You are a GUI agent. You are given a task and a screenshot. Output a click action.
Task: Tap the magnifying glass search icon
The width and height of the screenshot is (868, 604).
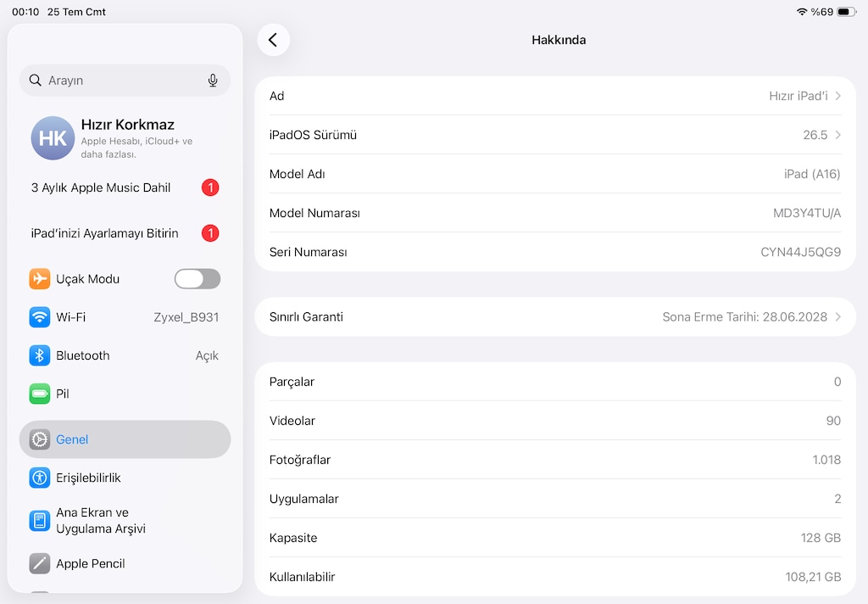[36, 81]
